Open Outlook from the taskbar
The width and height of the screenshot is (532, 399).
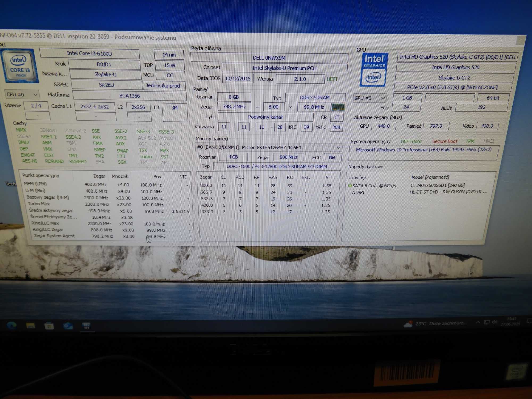pyautogui.click(x=68, y=326)
